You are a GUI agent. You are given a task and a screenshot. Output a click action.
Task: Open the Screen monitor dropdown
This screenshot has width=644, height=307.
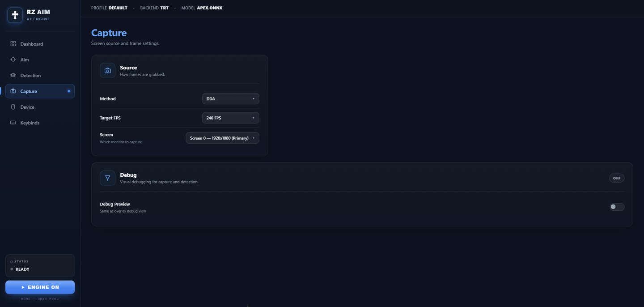pyautogui.click(x=222, y=138)
